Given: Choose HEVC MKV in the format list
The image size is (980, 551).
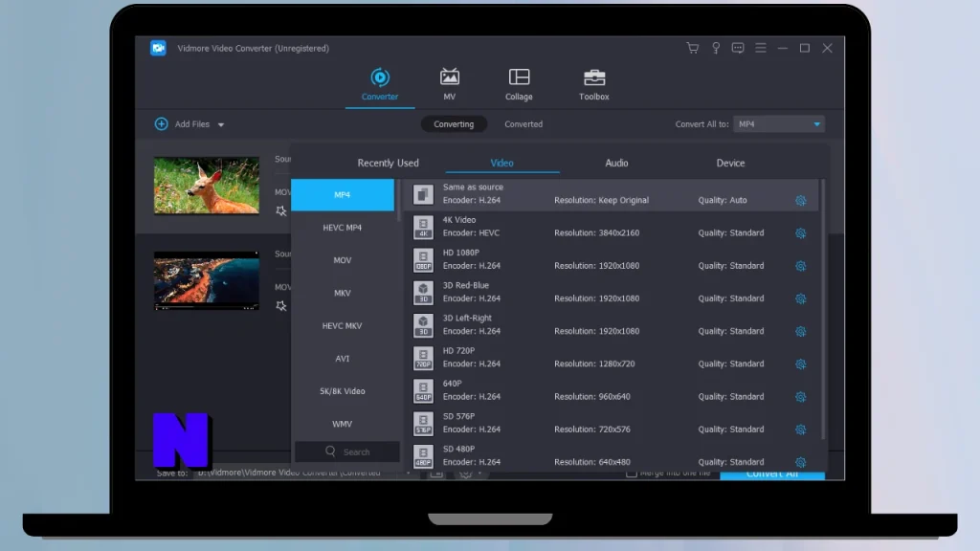Looking at the screenshot, I should click(343, 325).
